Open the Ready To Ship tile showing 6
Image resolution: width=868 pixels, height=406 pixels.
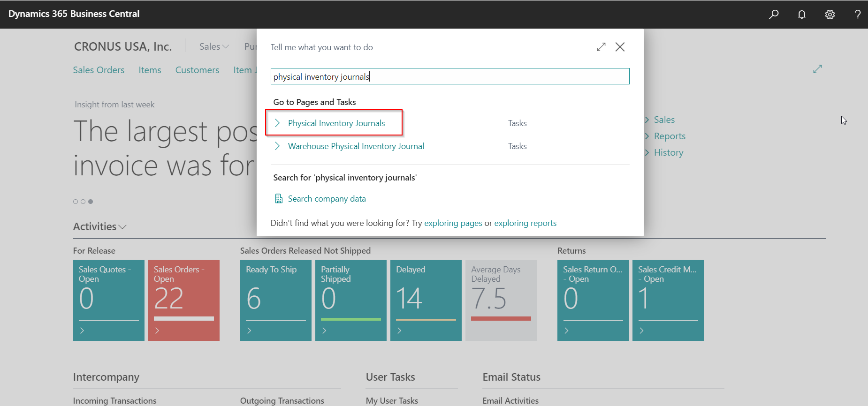[x=276, y=300]
